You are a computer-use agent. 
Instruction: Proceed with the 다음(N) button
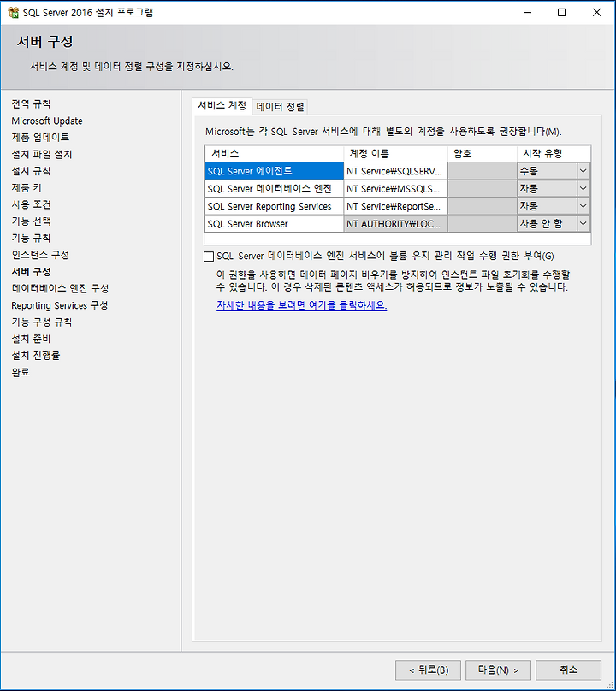(x=498, y=670)
